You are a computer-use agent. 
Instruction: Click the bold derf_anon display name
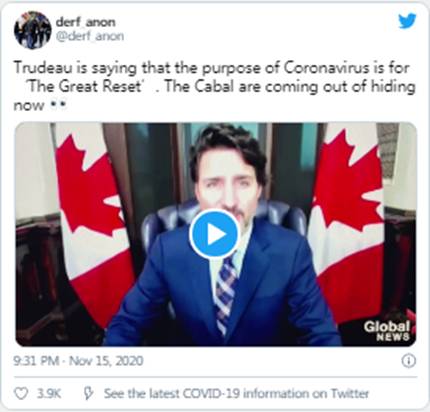click(x=86, y=22)
